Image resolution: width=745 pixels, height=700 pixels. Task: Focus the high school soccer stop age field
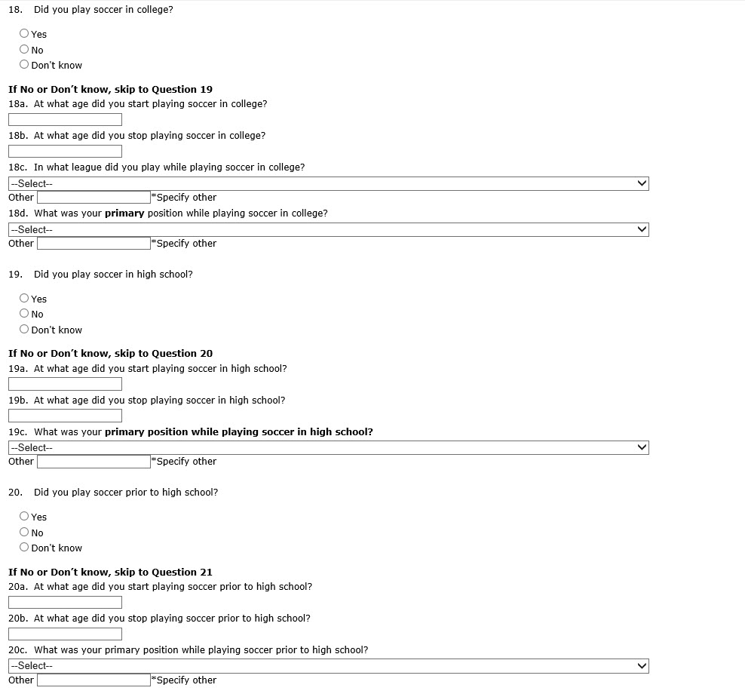tap(65, 416)
